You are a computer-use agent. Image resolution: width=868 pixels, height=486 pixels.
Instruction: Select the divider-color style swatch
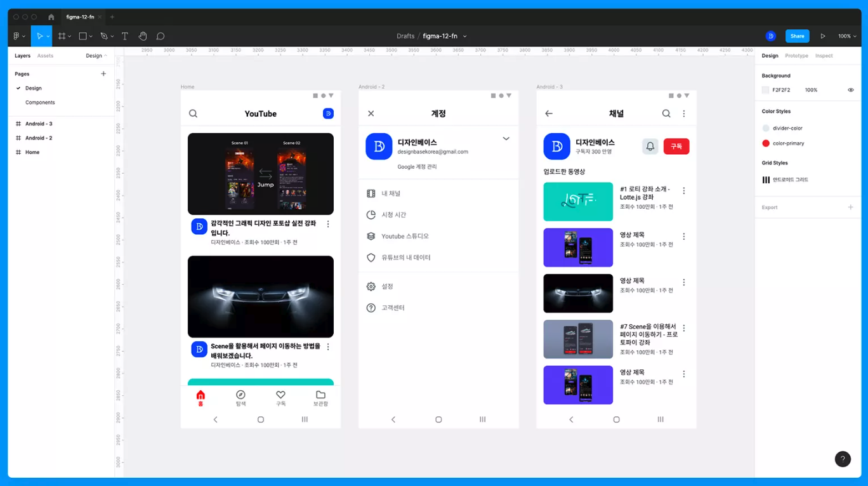(766, 128)
